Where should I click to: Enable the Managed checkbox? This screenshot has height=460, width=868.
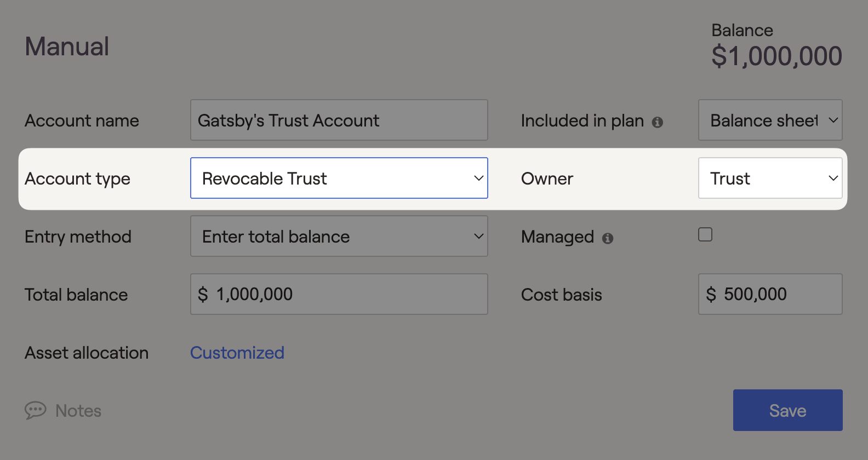click(x=705, y=234)
